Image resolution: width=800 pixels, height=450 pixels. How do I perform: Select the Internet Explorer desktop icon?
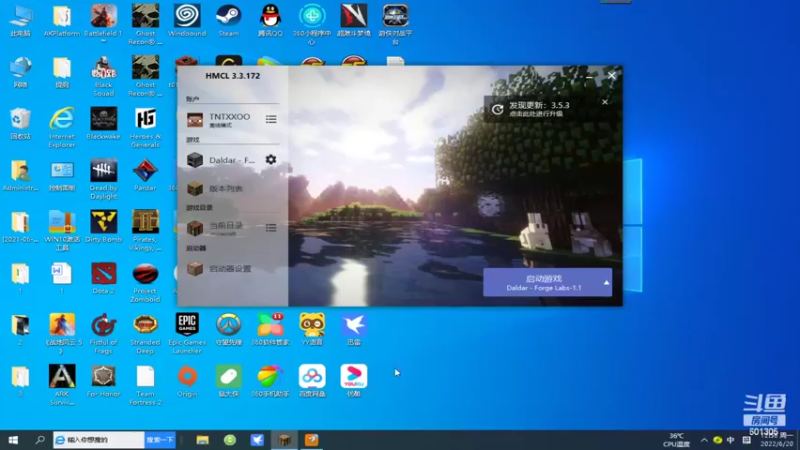click(62, 128)
